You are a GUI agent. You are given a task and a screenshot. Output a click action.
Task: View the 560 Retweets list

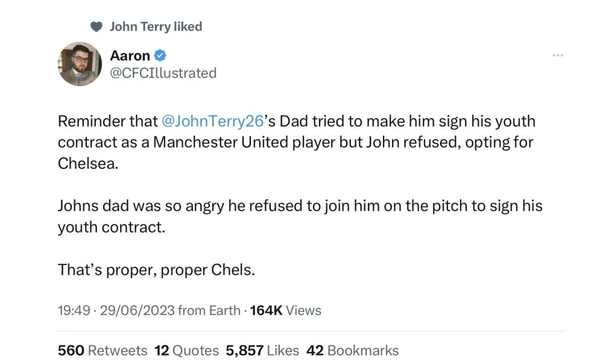coord(103,351)
